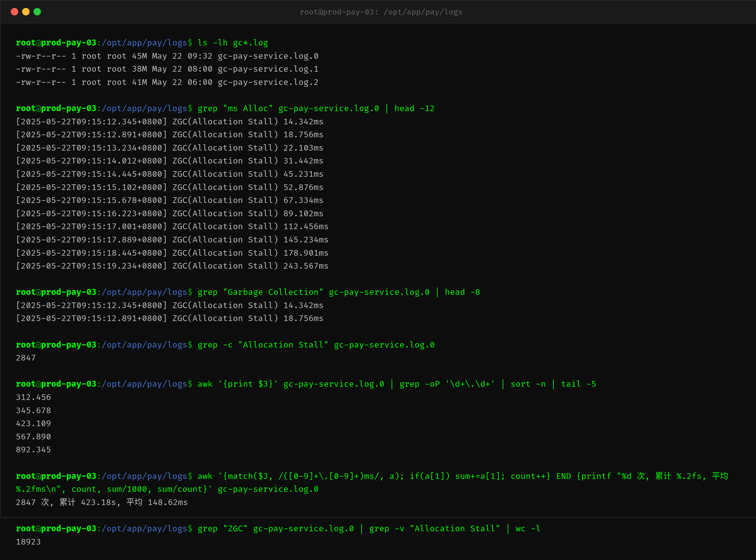Click the Allocation Stall 112.456ms log line

(172, 226)
